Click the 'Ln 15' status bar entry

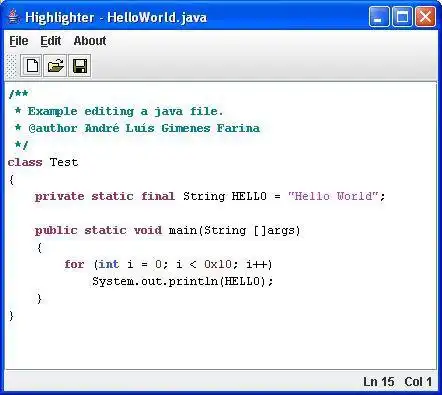point(379,382)
